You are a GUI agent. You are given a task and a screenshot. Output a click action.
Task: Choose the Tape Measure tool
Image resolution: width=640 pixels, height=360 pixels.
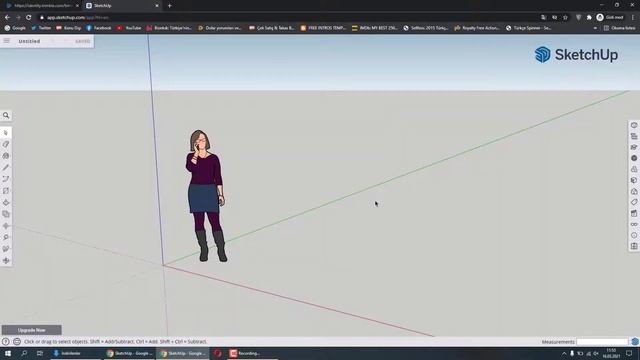[x=6, y=238]
